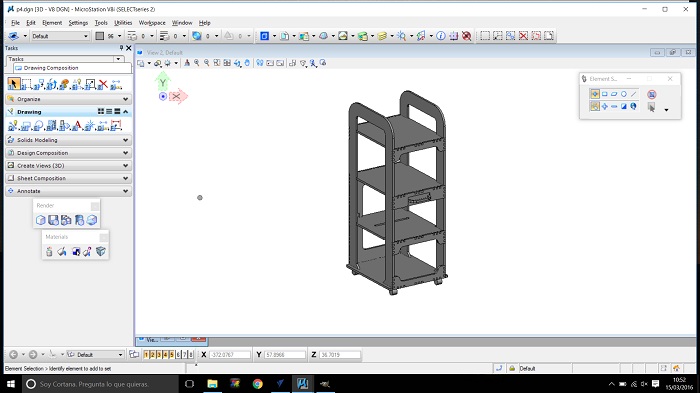Click the last cube icon in Materials toolbox

point(101,251)
